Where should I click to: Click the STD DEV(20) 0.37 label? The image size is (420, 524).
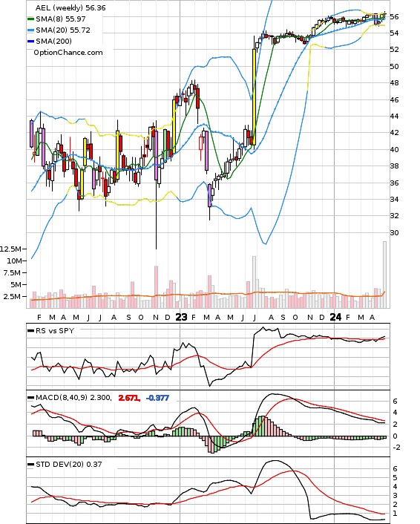pos(69,464)
